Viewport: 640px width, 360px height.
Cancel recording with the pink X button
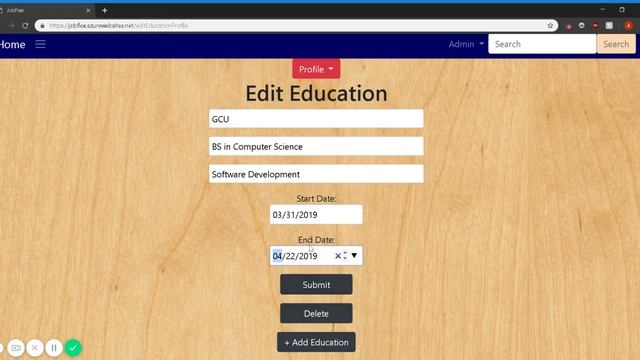click(x=35, y=348)
